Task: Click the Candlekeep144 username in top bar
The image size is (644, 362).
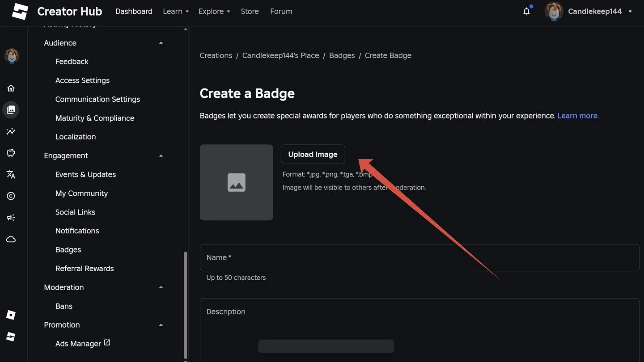Action: tap(595, 12)
